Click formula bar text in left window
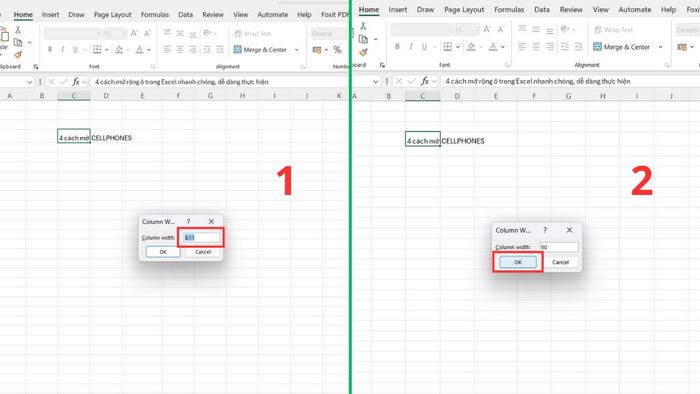The image size is (700, 394). click(182, 82)
